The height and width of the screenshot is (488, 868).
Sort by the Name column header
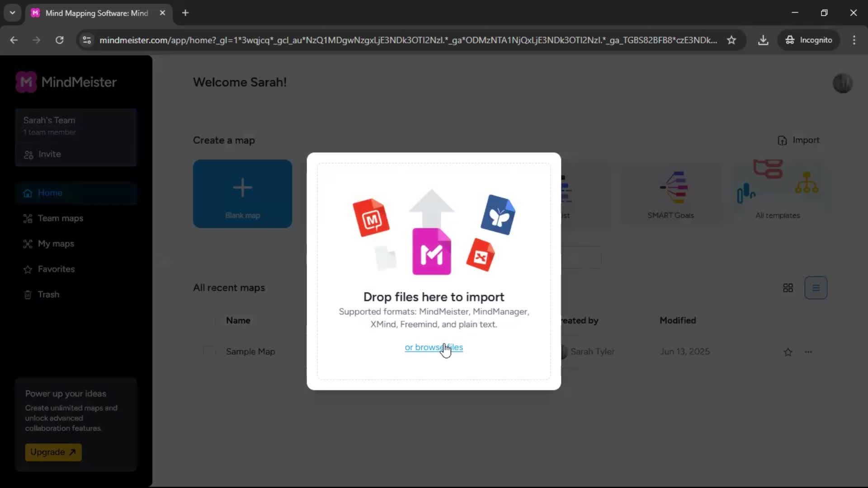238,320
